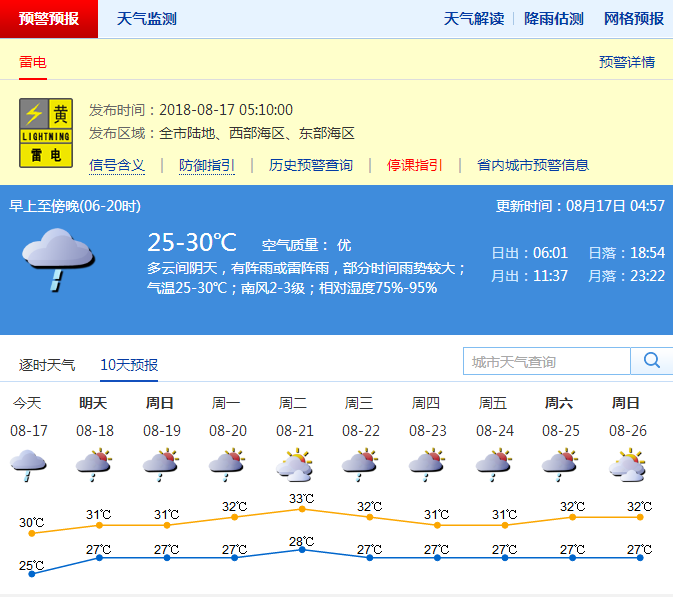Click the 08-23 forecast weather icon
Screen dimensions: 673x597
tap(426, 464)
